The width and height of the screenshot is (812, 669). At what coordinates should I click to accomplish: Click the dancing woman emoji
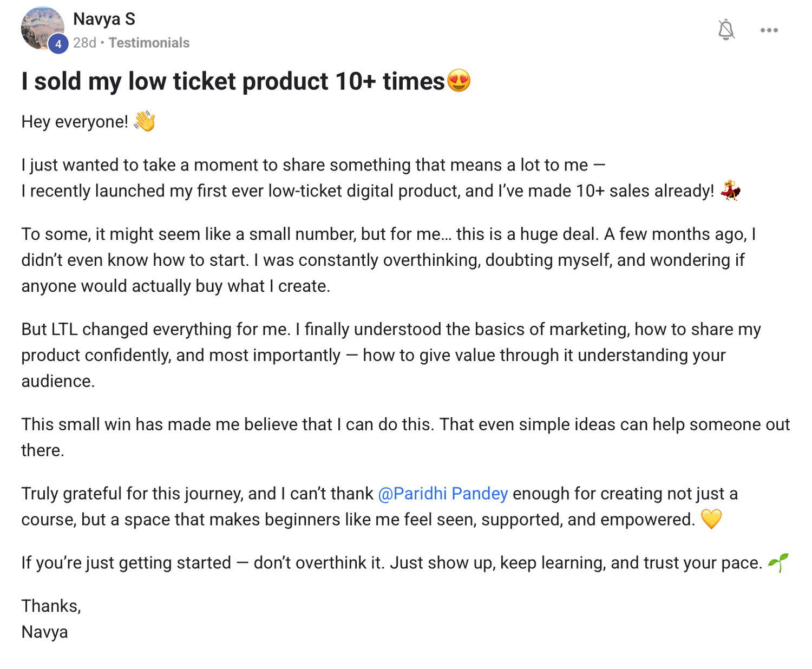tap(730, 191)
